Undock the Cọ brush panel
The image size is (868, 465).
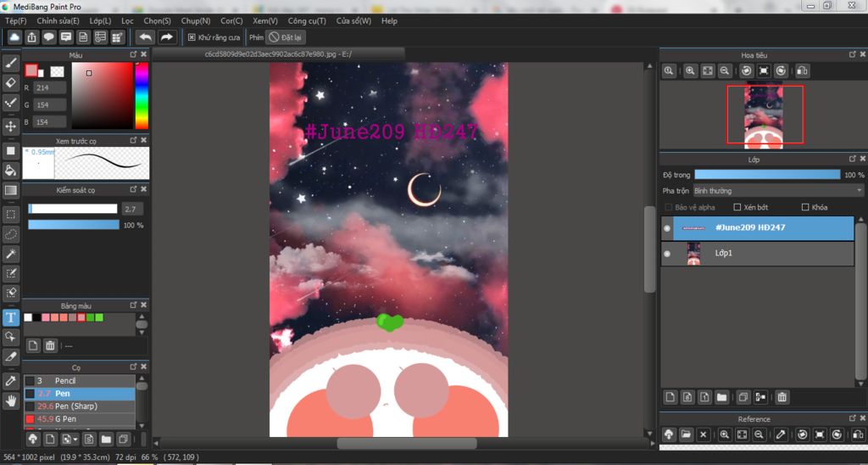(133, 367)
